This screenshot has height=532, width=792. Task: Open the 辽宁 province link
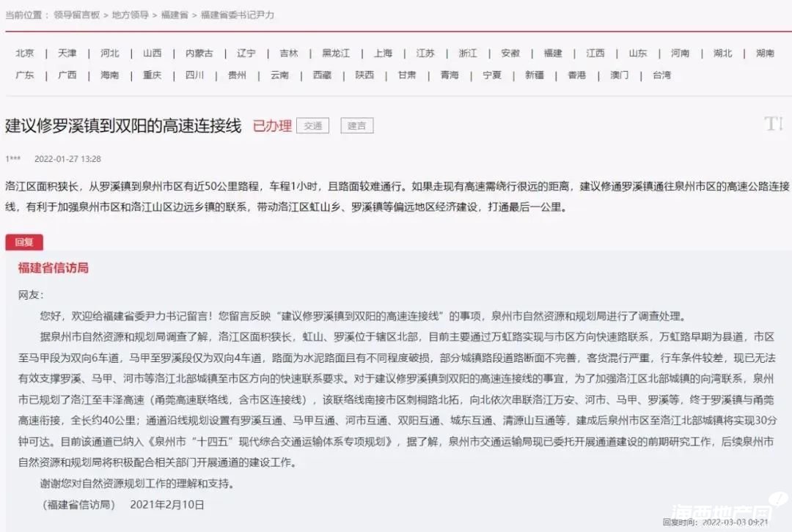(x=246, y=53)
